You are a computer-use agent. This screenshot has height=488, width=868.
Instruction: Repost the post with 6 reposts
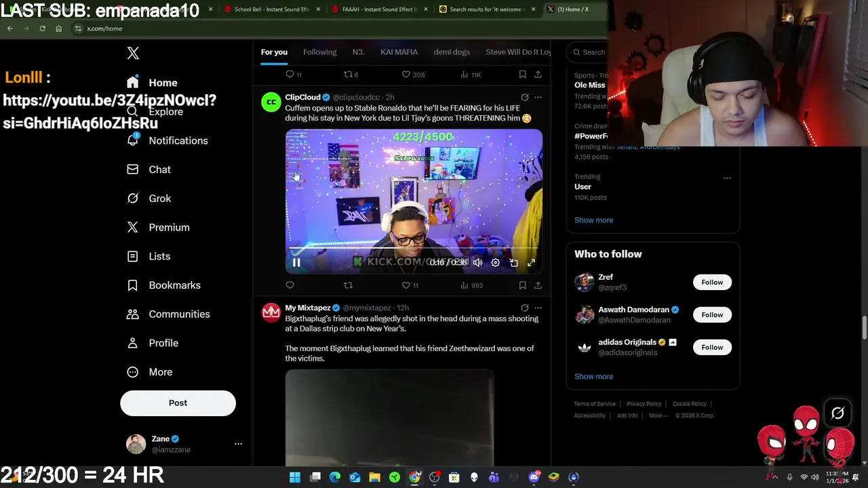(x=351, y=75)
